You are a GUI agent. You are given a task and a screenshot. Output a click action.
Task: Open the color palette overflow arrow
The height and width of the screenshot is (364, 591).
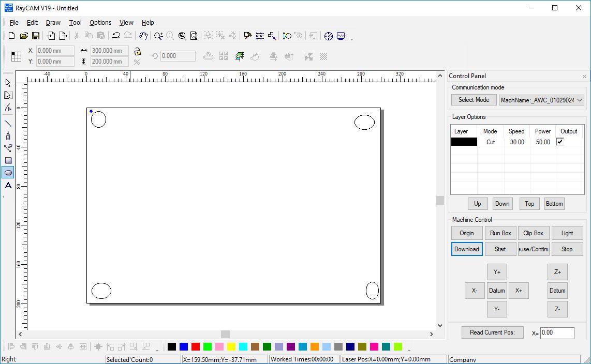[x=409, y=350]
